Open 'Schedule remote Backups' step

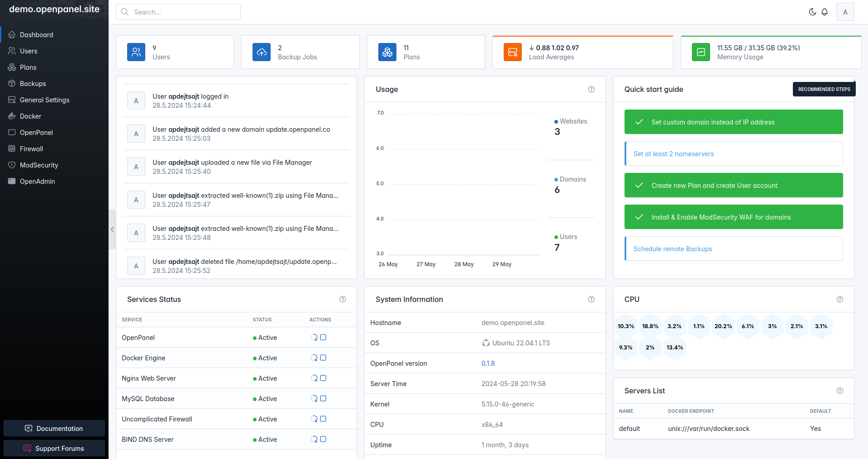[734, 249]
